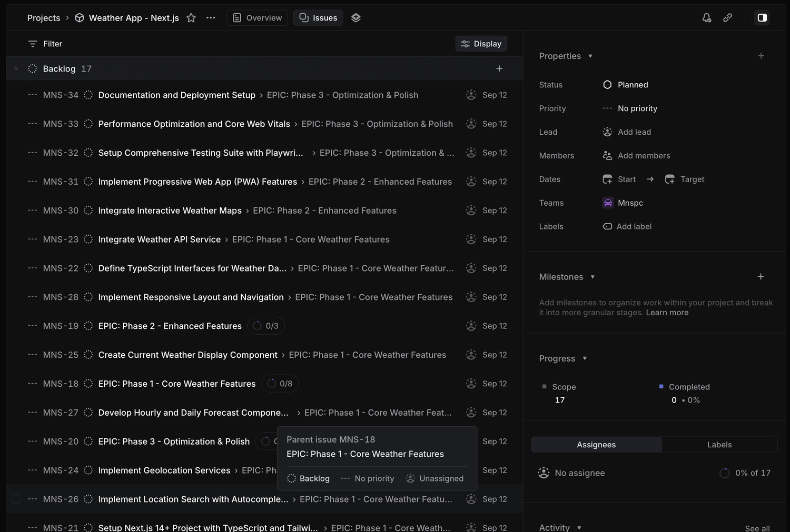Image resolution: width=790 pixels, height=532 pixels.
Task: Switch to the Overview tab
Action: 257,18
